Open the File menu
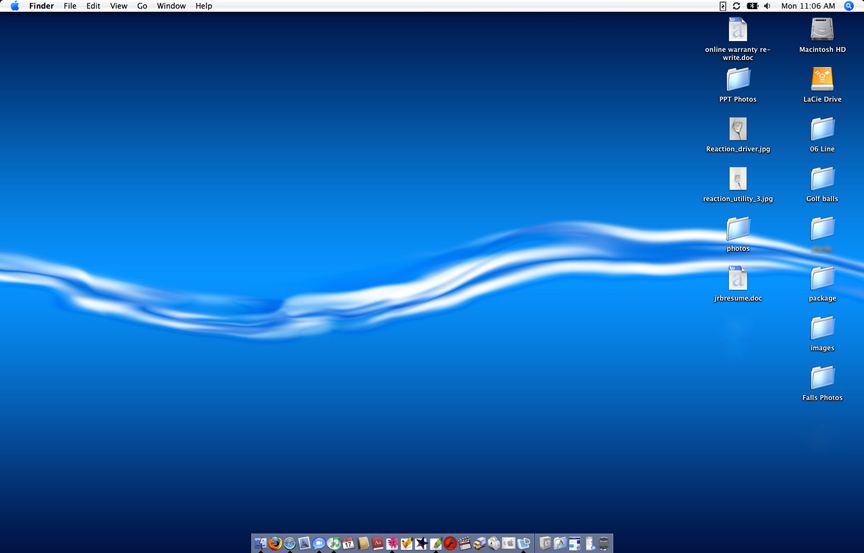This screenshot has width=864, height=553. coord(70,6)
